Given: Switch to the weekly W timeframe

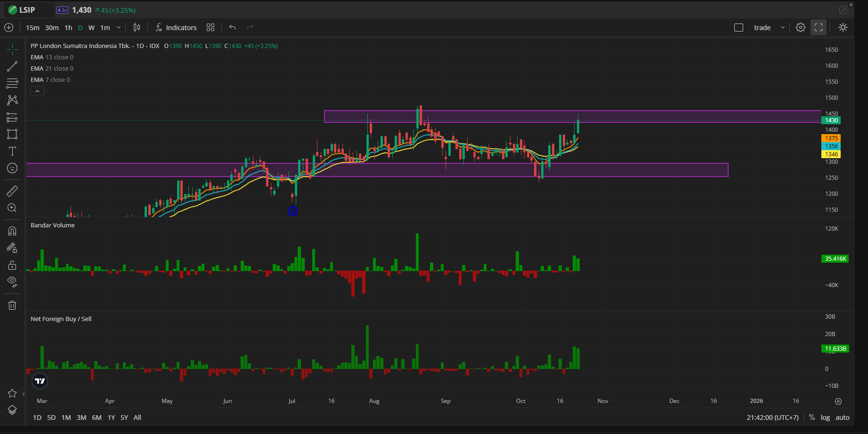Looking at the screenshot, I should coord(91,28).
